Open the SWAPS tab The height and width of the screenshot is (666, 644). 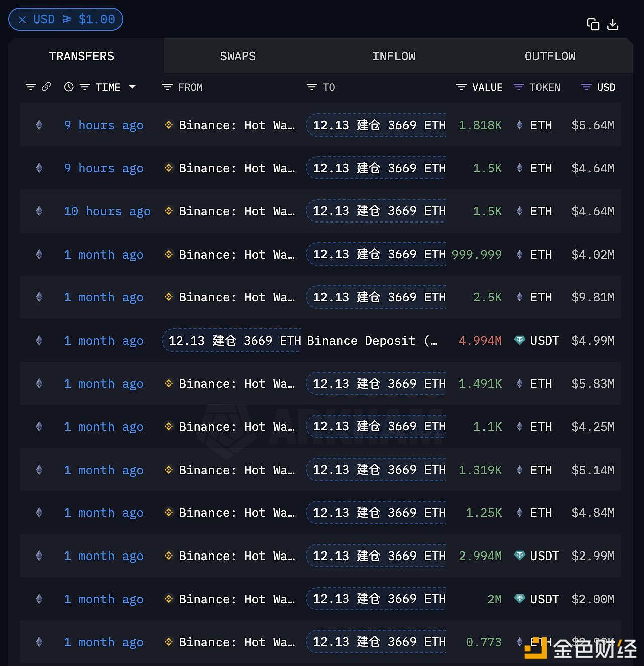(238, 56)
